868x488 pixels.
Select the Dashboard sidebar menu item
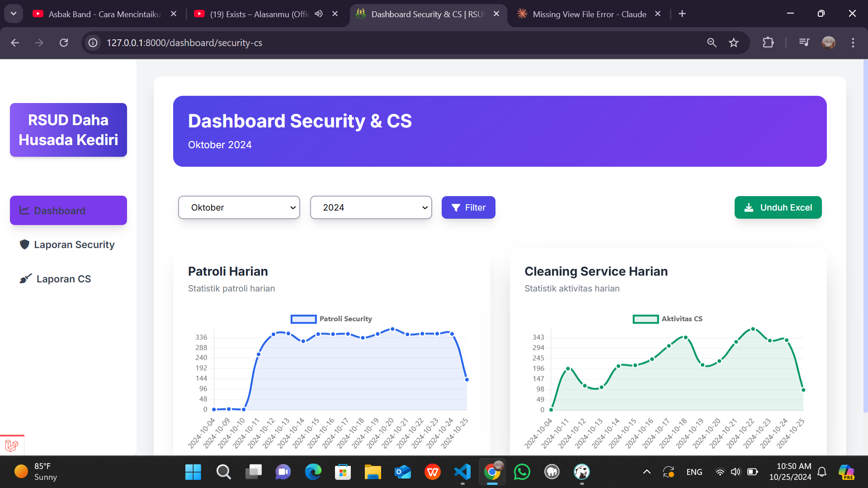click(68, 211)
